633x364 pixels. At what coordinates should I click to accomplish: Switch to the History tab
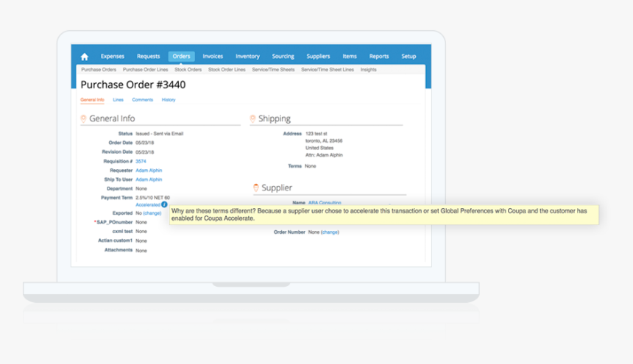(169, 99)
